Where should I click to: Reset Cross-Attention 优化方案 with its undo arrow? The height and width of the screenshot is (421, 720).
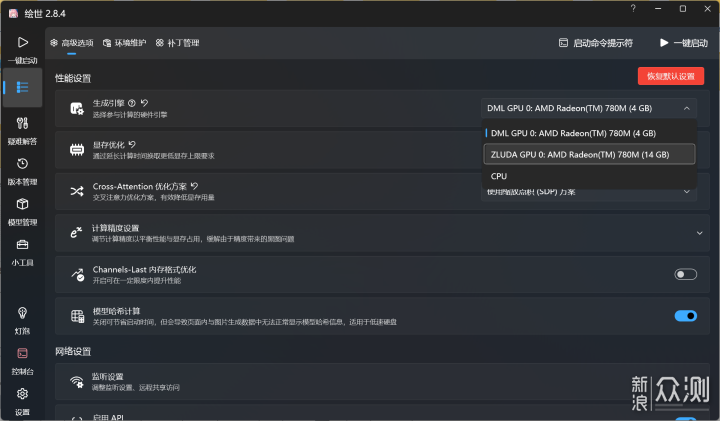[194, 186]
